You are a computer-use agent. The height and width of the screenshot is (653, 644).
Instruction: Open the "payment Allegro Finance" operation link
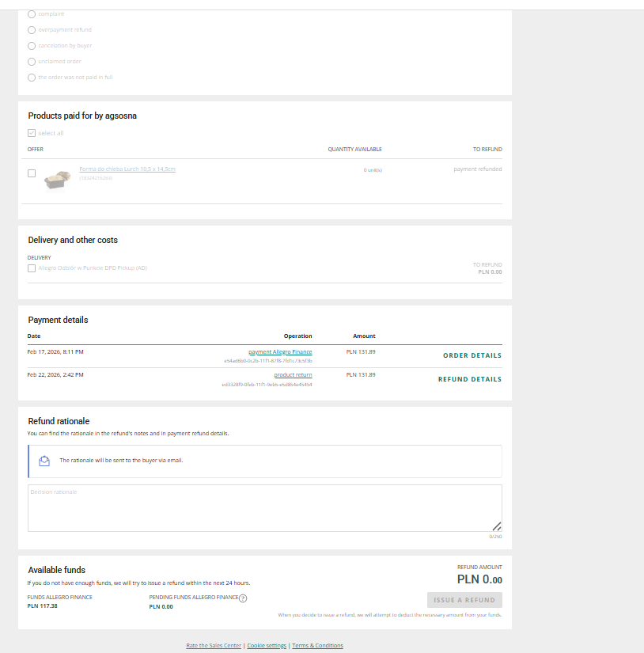tap(280, 351)
